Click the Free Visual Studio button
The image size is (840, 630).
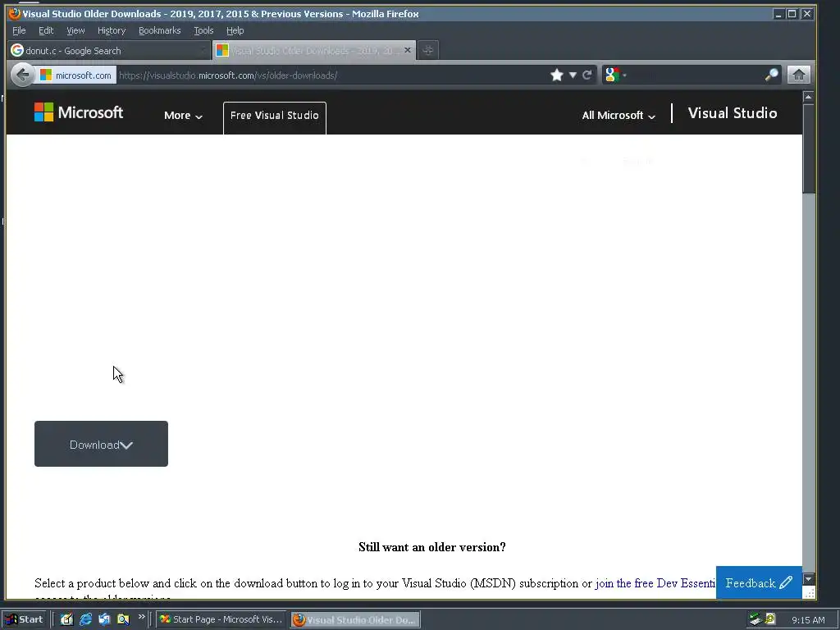pos(274,118)
